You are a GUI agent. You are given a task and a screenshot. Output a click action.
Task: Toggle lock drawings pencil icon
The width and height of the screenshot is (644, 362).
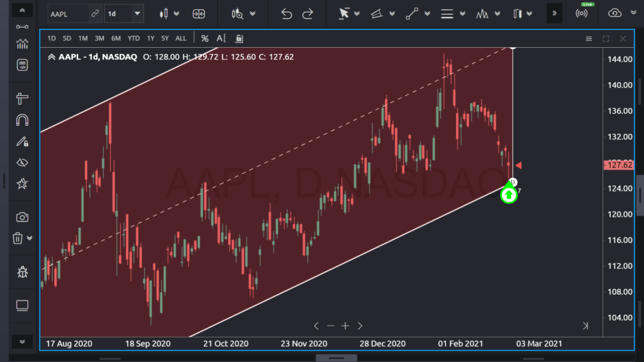point(22,141)
